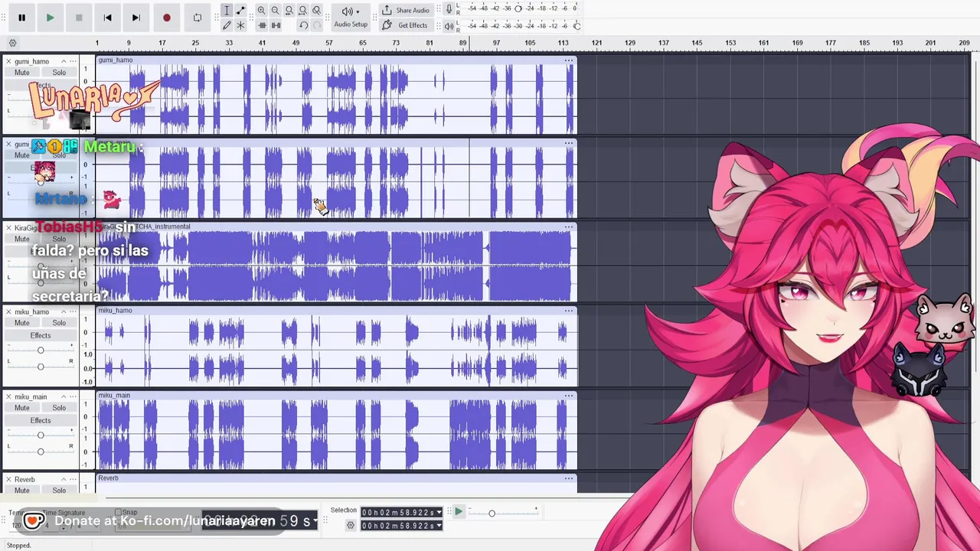Viewport: 980px width, 551px height.
Task: Solo the miku_main track
Action: 59,408
